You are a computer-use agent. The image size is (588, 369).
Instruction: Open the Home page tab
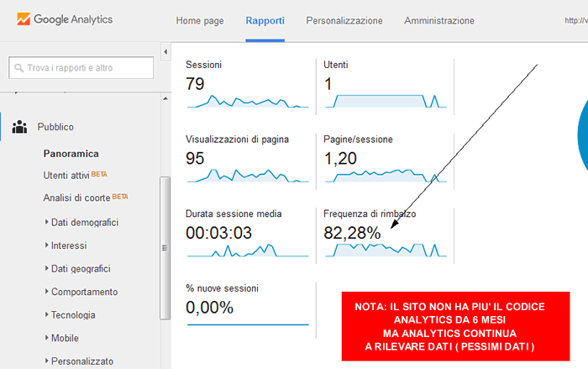pyautogui.click(x=200, y=20)
